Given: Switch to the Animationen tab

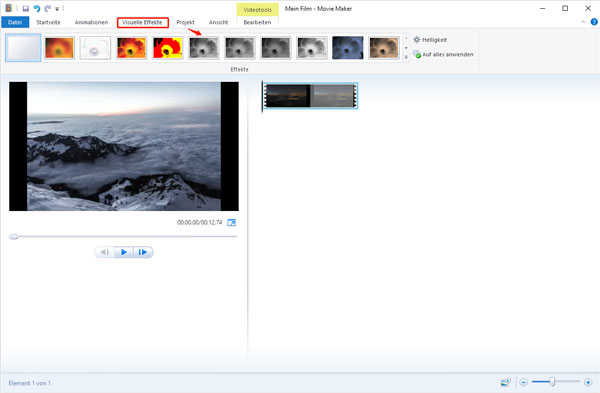Looking at the screenshot, I should pyautogui.click(x=91, y=22).
